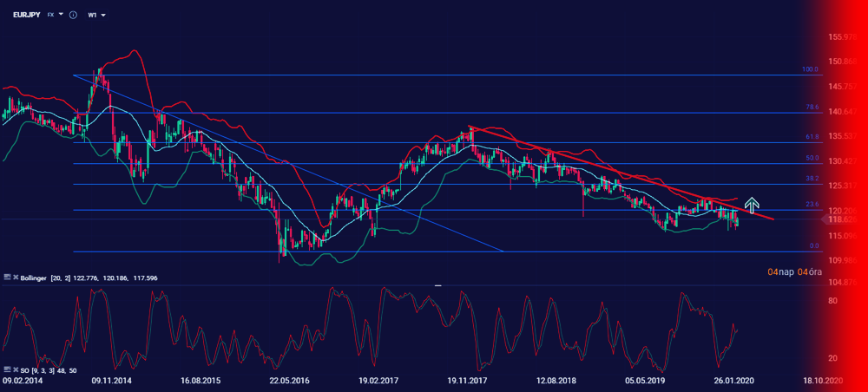Select the 100.0 Fibonacci level label

pos(811,69)
